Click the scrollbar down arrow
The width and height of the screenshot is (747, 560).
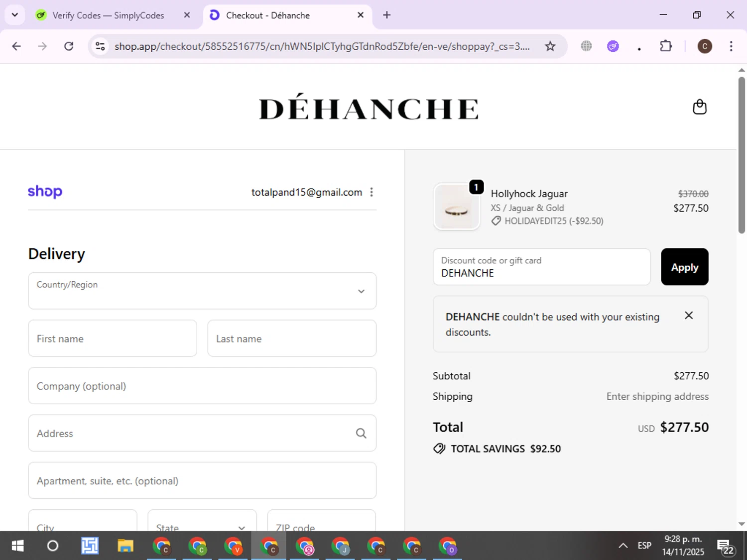coord(742,524)
